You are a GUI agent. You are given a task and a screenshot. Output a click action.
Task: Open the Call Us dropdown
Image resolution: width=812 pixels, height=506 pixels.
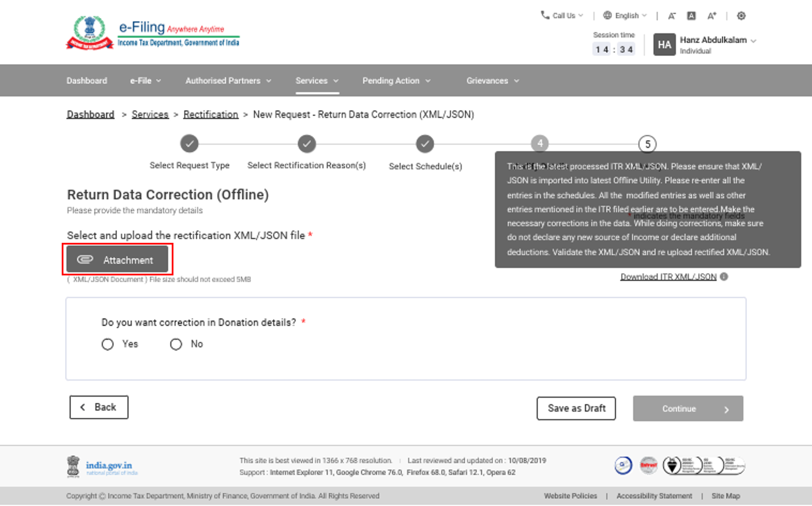pyautogui.click(x=562, y=16)
